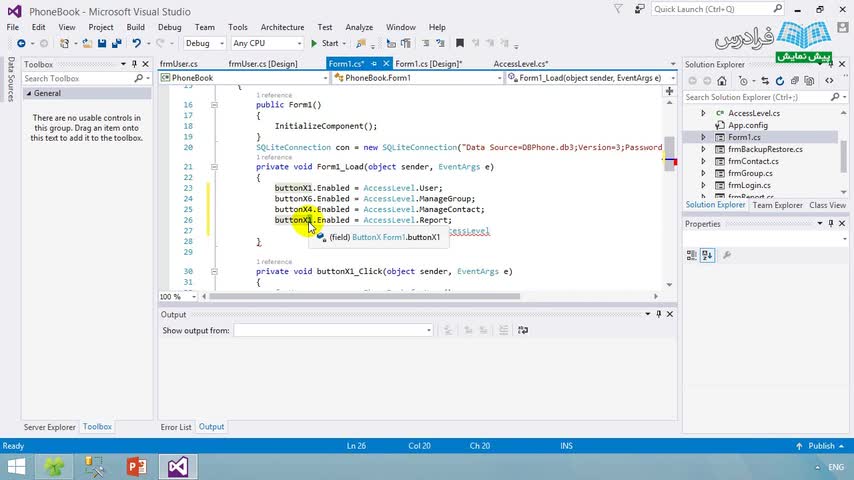The height and width of the screenshot is (480, 854).
Task: Click the Collapse All icon in Solution Explorer
Action: [793, 80]
